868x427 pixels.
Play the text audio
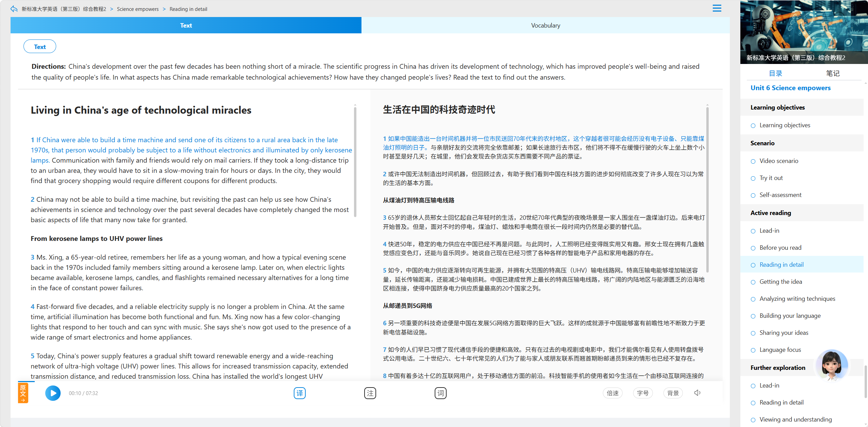53,393
